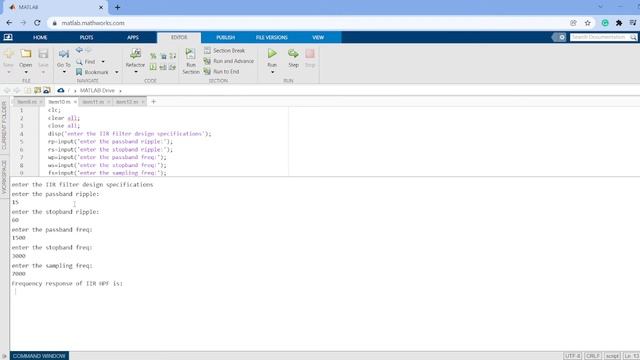
Task: Open the Run dropdown arrow
Action: 272,72
